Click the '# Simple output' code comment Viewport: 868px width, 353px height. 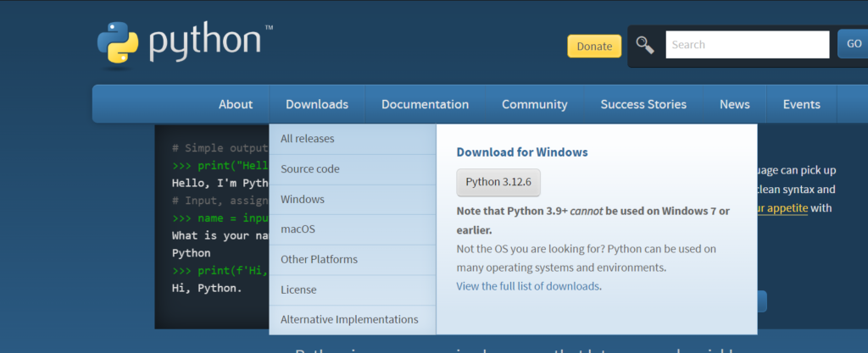coord(220,148)
